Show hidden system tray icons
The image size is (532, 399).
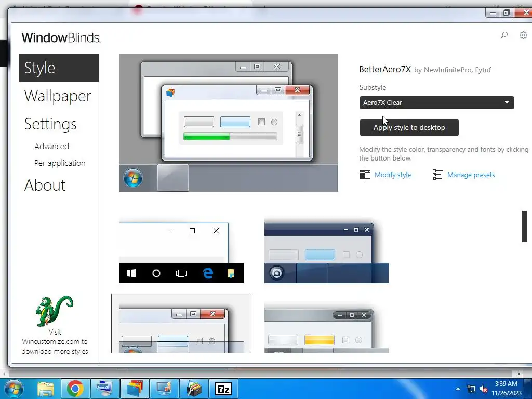(x=458, y=389)
